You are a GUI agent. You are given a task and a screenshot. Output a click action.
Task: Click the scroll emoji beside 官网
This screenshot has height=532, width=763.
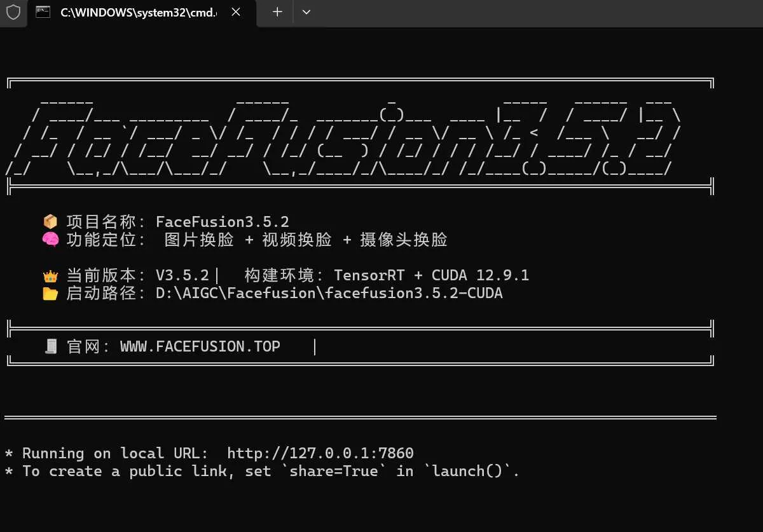pyautogui.click(x=51, y=346)
